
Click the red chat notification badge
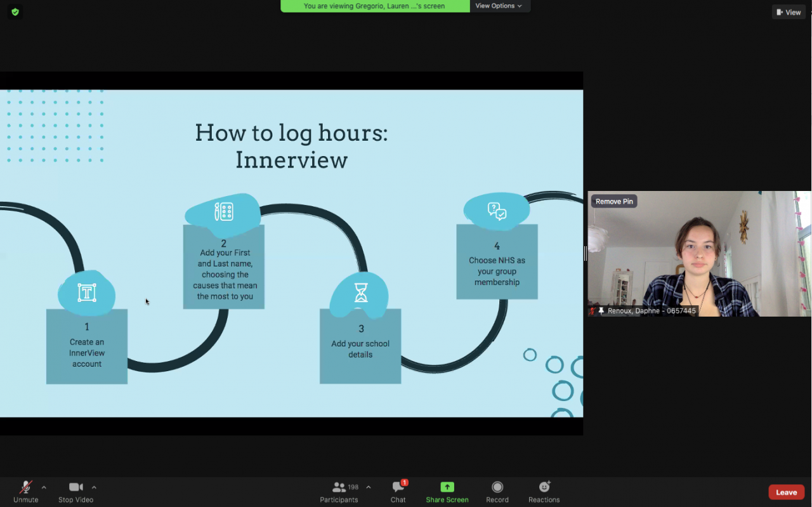click(x=404, y=483)
